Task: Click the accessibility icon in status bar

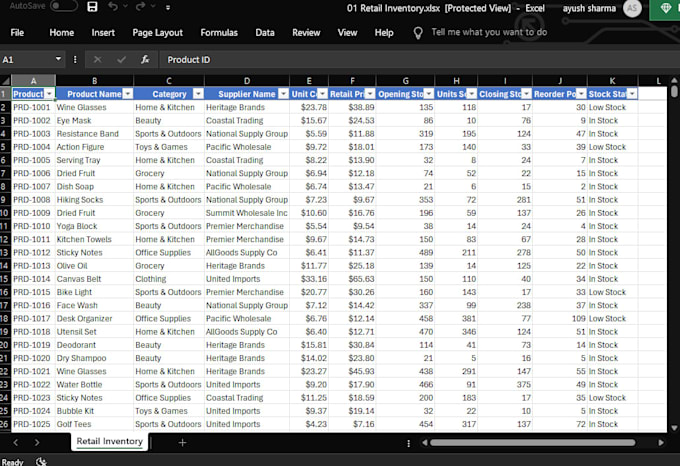Action: [41, 462]
